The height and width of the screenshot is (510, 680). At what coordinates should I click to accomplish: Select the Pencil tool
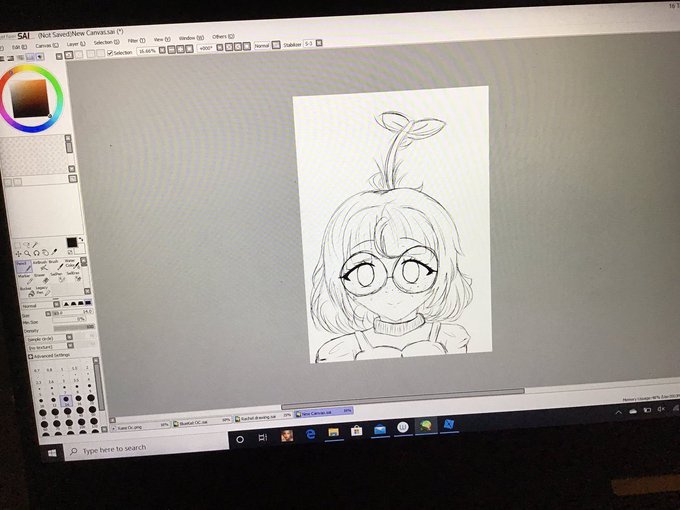point(24,266)
